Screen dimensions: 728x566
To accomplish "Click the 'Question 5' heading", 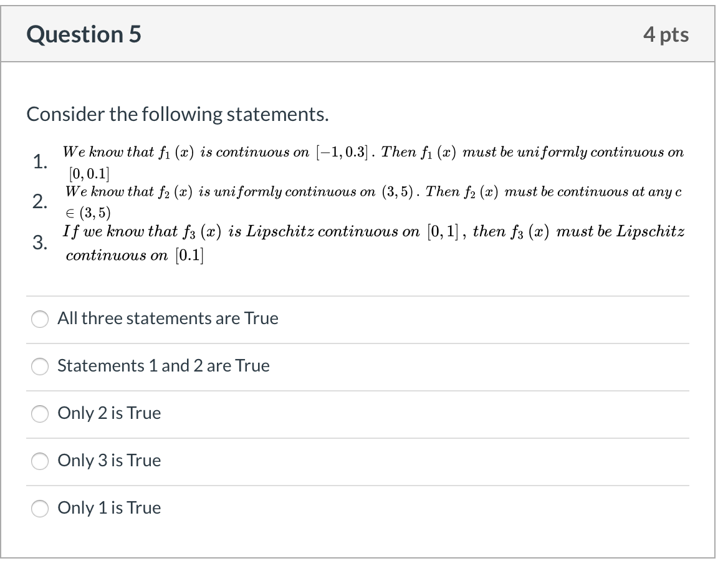I will coord(82,35).
